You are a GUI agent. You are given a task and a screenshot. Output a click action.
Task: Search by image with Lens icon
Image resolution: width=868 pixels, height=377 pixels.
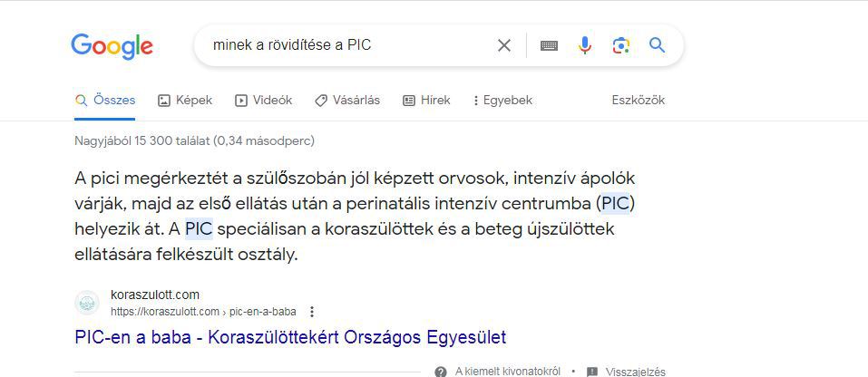620,45
